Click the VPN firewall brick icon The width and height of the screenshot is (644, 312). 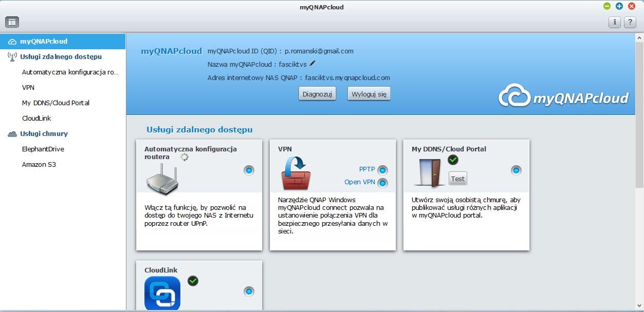click(x=296, y=174)
